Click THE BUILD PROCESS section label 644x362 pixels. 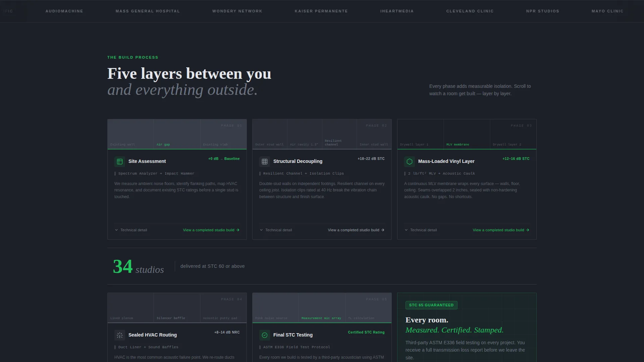(x=133, y=57)
